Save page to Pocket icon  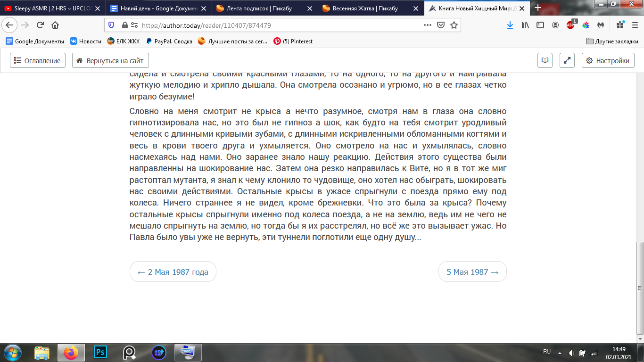[441, 25]
